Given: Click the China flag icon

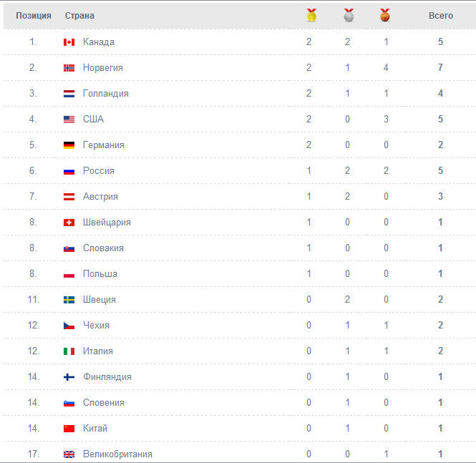Looking at the screenshot, I should tap(69, 429).
